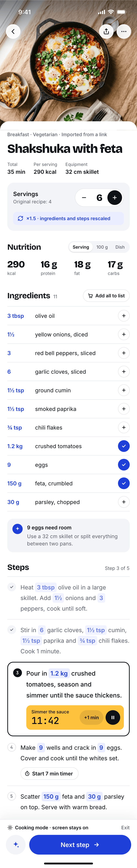This screenshot has width=137, height=868.
Task: Add +1 min to simmer timer
Action: tap(92, 717)
